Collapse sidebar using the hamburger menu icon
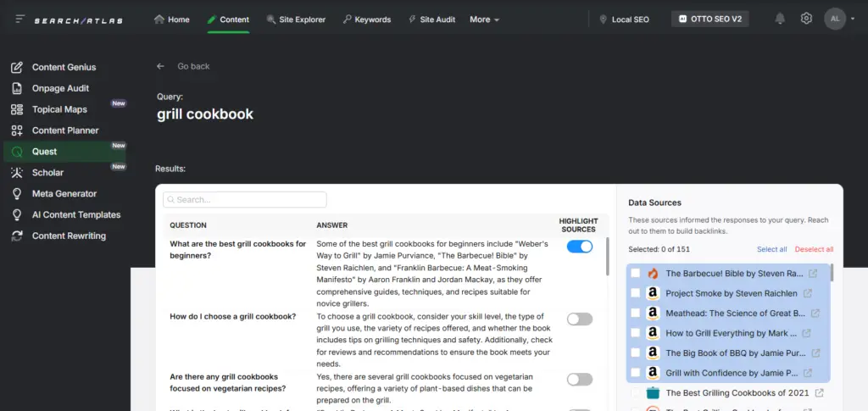Image resolution: width=868 pixels, height=411 pixels. [20, 19]
